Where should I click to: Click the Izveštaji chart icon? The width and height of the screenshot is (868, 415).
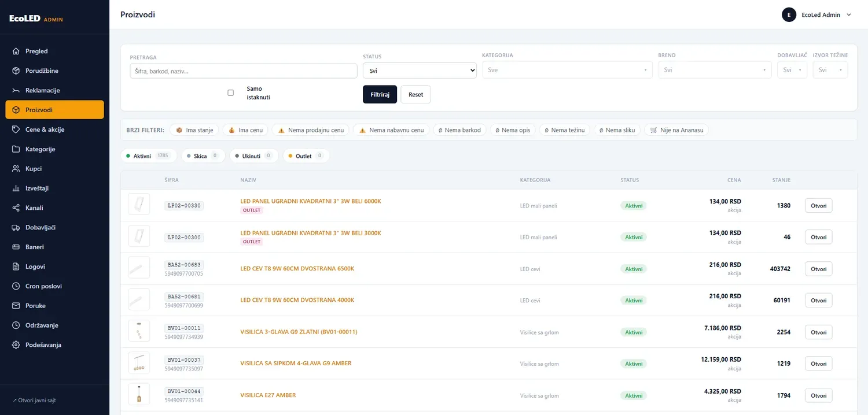coord(16,188)
